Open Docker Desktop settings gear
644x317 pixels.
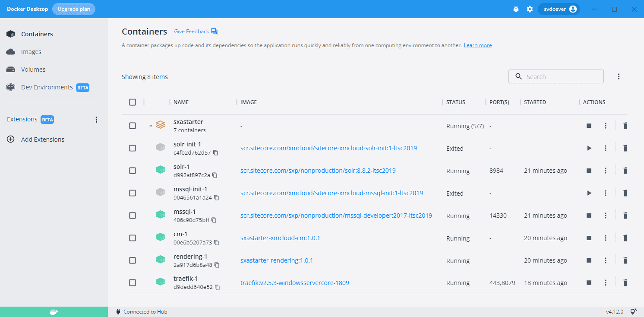(530, 9)
